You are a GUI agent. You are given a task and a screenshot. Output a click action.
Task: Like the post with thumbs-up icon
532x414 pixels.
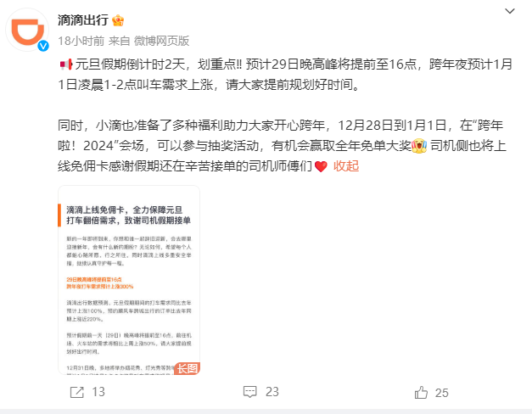(421, 392)
